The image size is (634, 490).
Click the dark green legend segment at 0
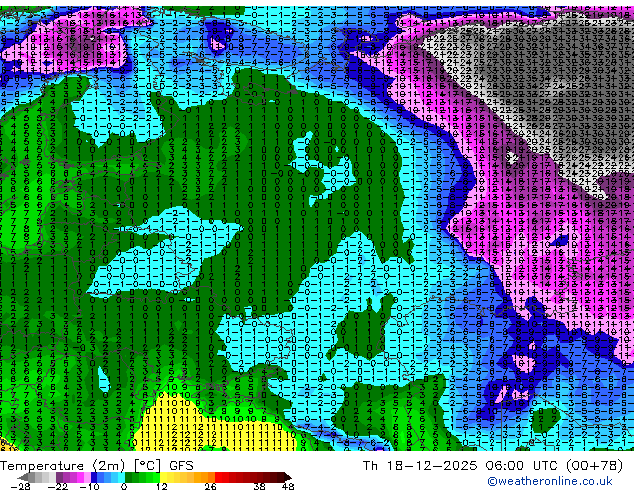[129, 477]
